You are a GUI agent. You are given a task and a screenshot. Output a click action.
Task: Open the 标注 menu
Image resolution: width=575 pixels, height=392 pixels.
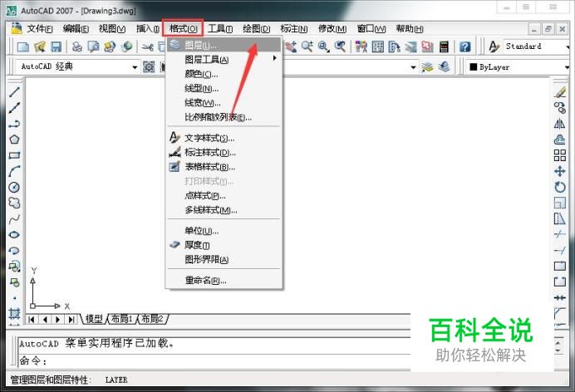coord(294,28)
